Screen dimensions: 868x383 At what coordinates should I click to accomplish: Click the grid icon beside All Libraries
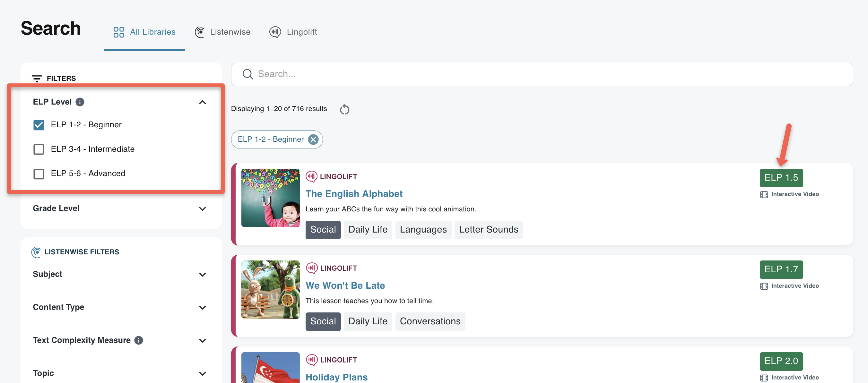coord(118,32)
